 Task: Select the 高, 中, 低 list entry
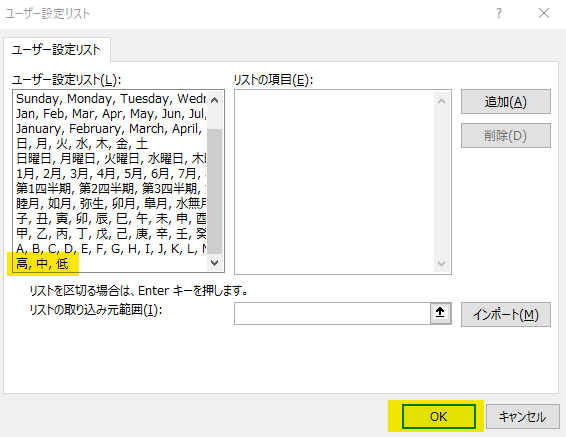pyautogui.click(x=111, y=264)
